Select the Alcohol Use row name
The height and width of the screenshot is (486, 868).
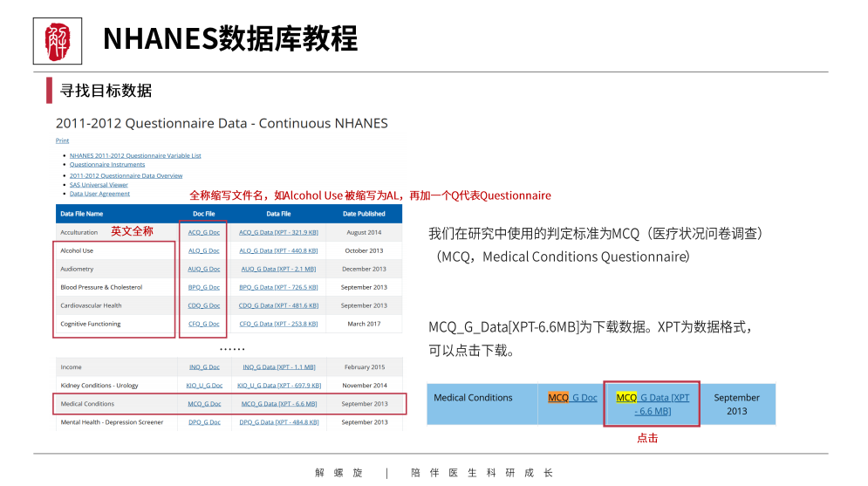pos(77,250)
